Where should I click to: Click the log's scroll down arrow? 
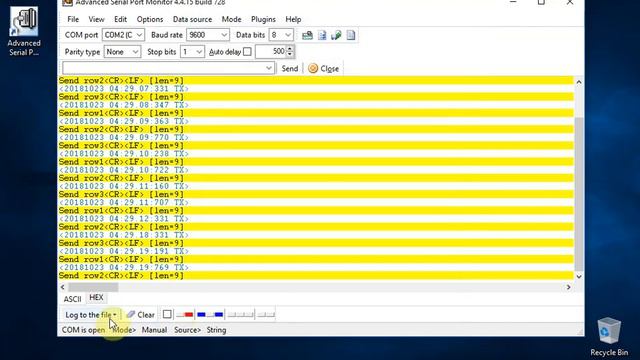[579, 276]
